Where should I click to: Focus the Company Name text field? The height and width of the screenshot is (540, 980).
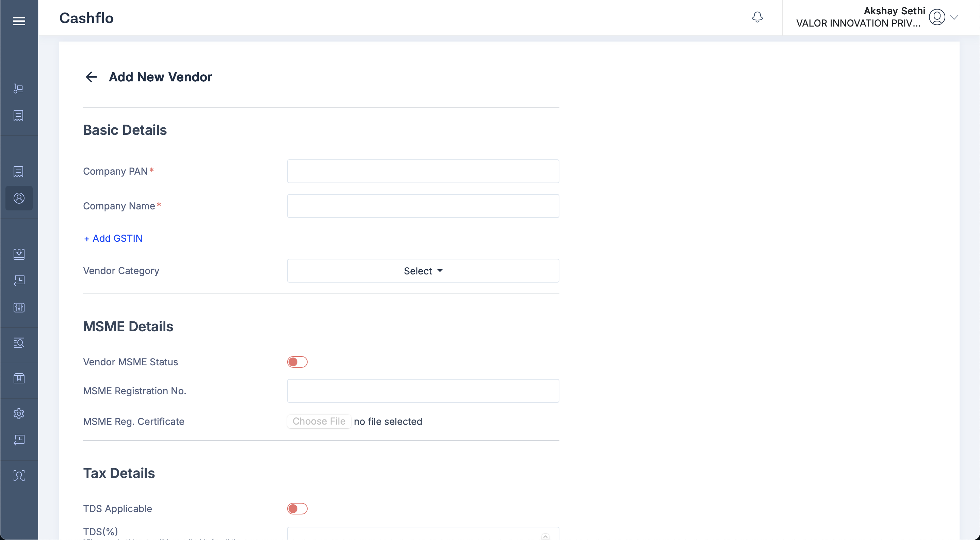423,206
